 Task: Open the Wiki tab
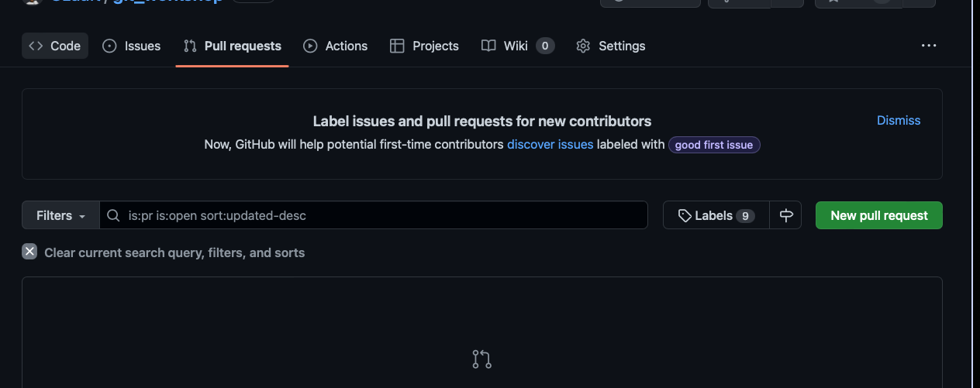click(518, 46)
